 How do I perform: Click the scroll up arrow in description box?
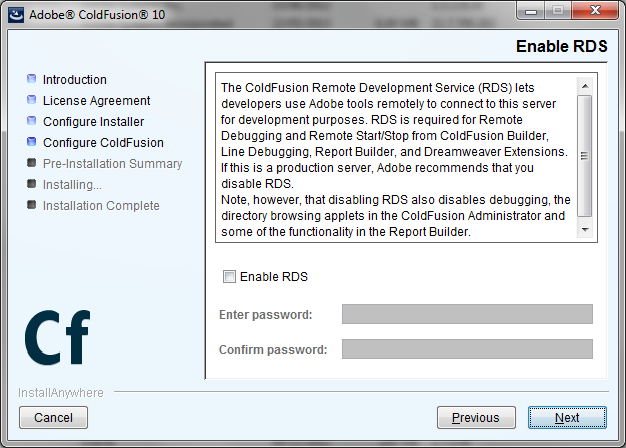click(585, 86)
